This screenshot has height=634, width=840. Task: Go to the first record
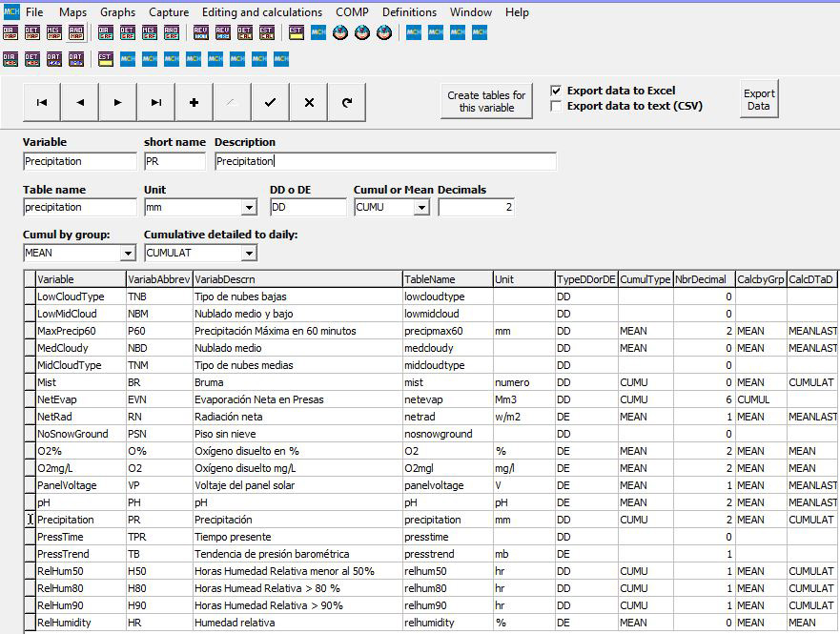[42, 102]
